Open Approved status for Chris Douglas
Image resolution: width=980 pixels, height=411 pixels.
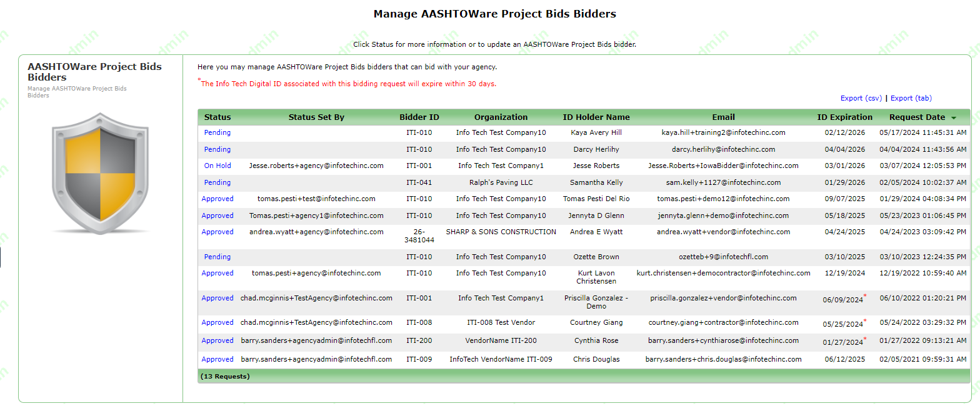coord(217,359)
